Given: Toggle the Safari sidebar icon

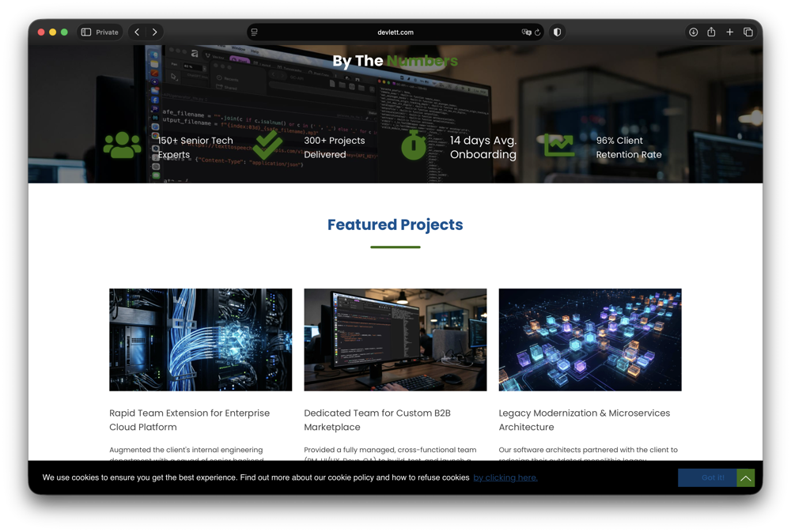Looking at the screenshot, I should [x=86, y=32].
